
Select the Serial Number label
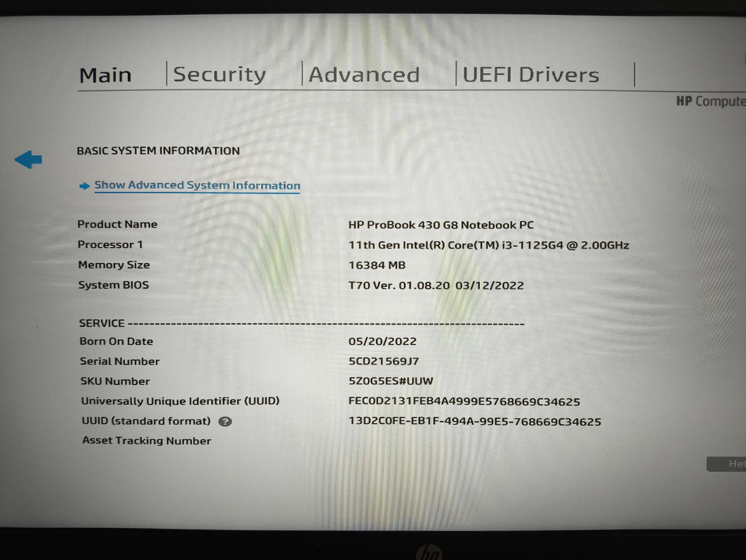click(120, 361)
